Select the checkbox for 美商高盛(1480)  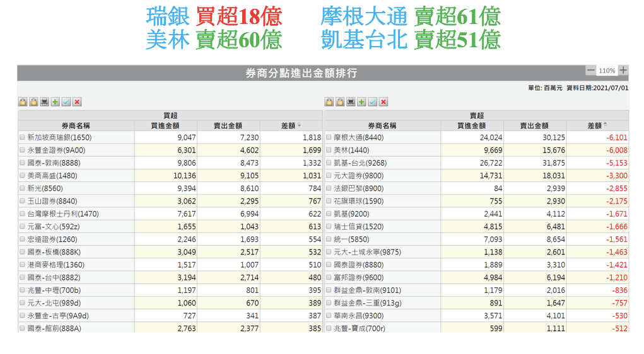(x=23, y=176)
